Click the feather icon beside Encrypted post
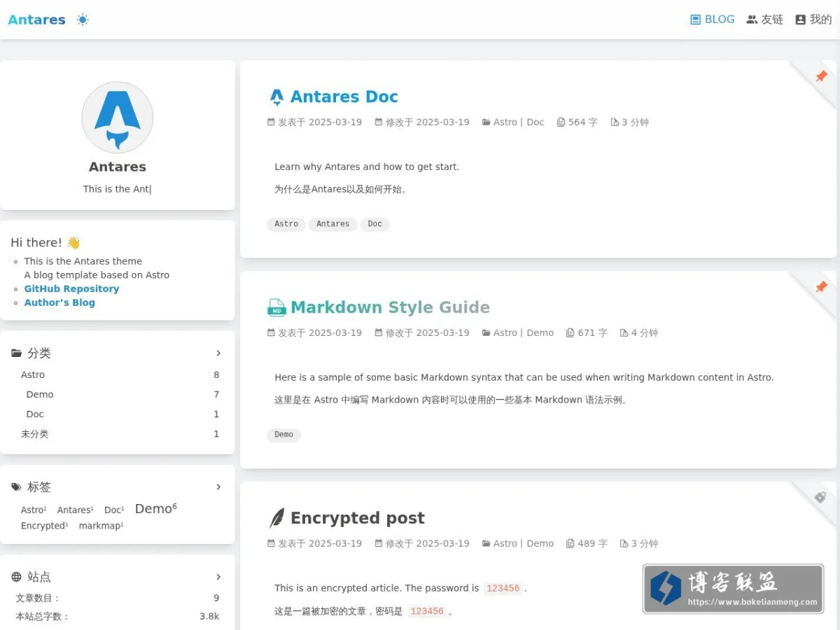 coord(277,518)
